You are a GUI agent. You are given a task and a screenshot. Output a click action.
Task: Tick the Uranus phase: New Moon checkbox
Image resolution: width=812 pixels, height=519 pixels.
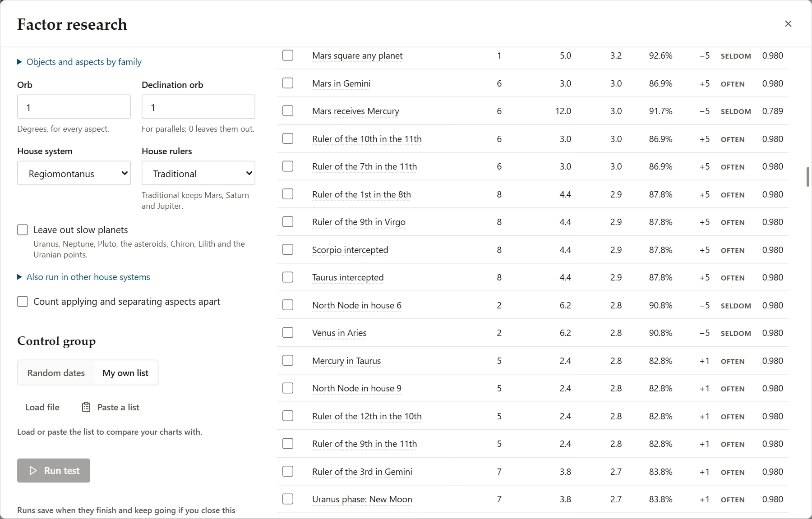288,499
